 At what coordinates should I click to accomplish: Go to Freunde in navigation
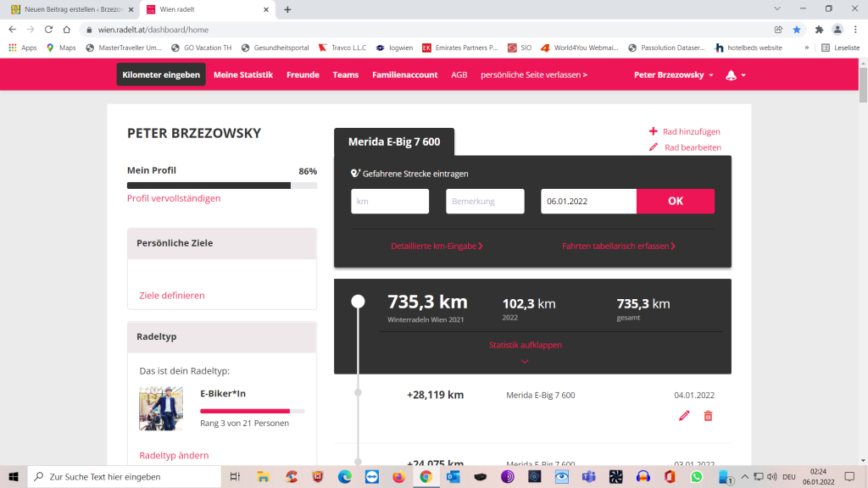pyautogui.click(x=303, y=75)
